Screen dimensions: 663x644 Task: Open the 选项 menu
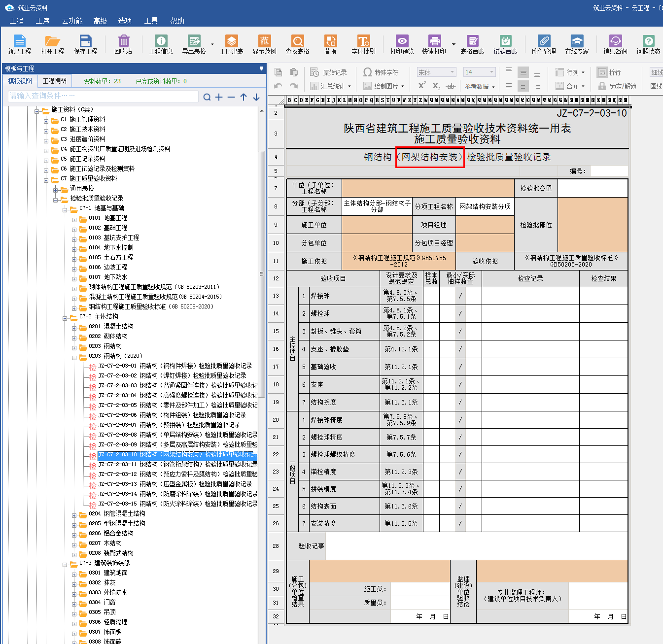pyautogui.click(x=125, y=21)
